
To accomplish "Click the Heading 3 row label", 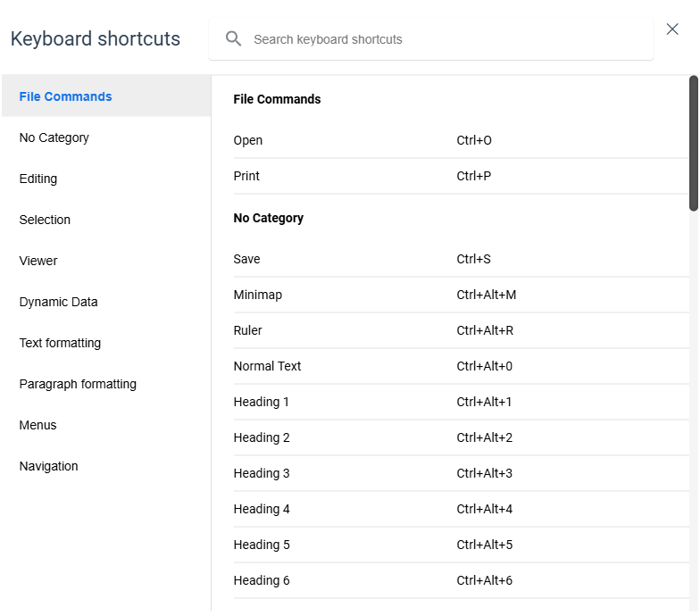I will coord(262,473).
